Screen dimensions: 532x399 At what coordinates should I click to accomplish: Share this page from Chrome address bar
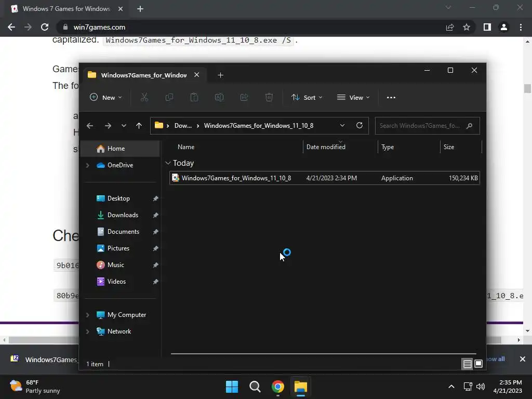(450, 27)
